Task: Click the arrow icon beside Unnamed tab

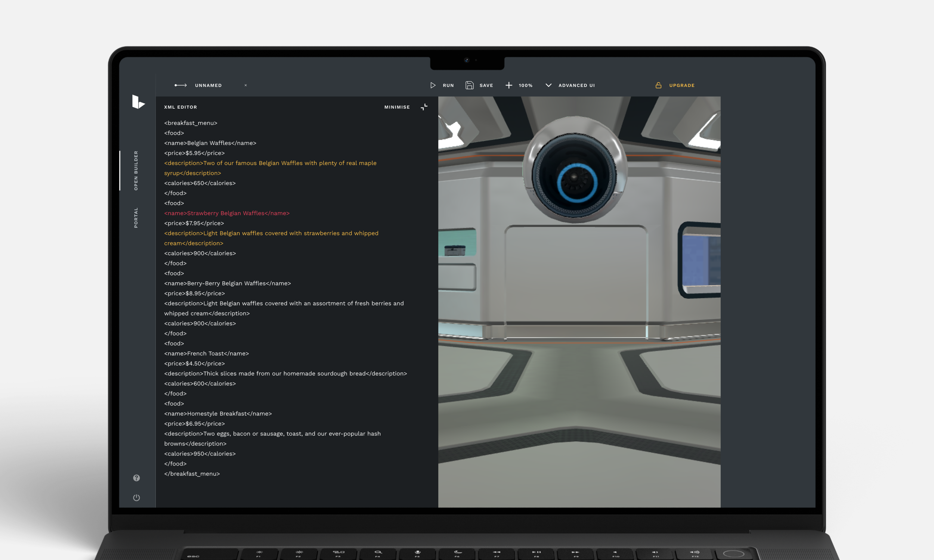Action: click(x=180, y=85)
